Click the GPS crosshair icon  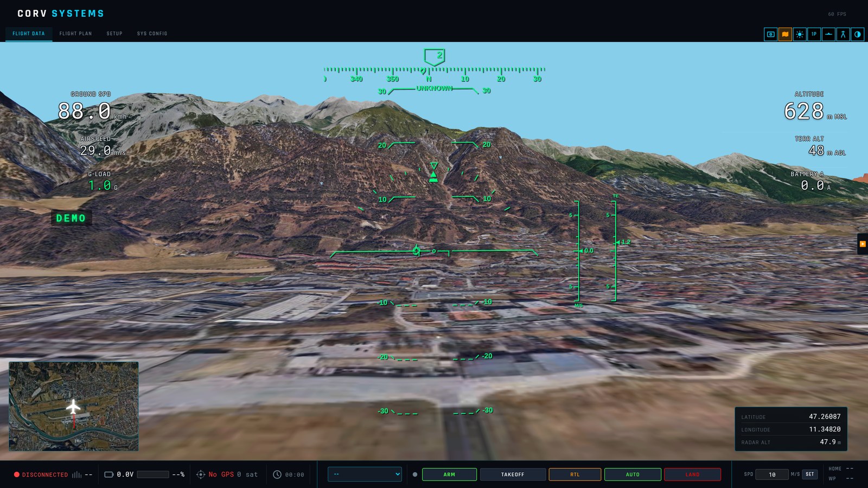pyautogui.click(x=201, y=474)
